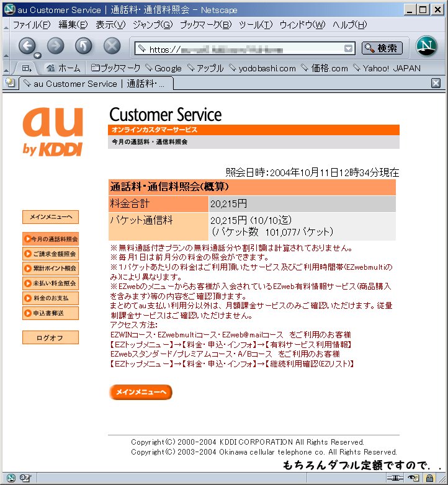Screen dimensions: 448x485
Task: Open the Back button history dropdown arrow
Action: coord(37,55)
